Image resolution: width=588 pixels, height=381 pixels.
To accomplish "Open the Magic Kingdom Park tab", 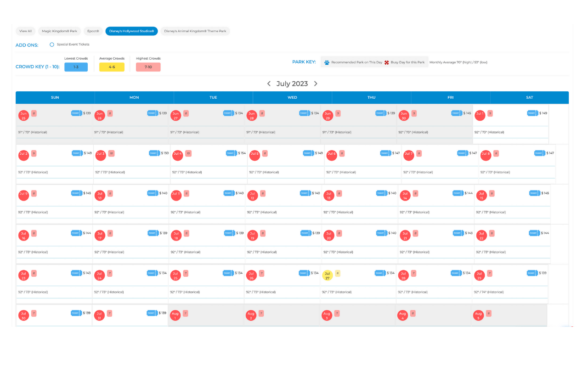I will click(x=60, y=31).
